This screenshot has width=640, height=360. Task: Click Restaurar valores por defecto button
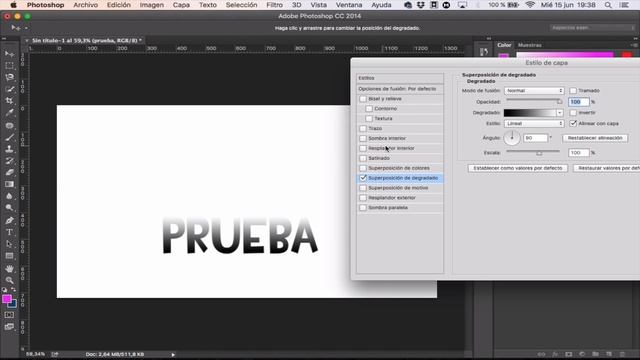coord(607,168)
